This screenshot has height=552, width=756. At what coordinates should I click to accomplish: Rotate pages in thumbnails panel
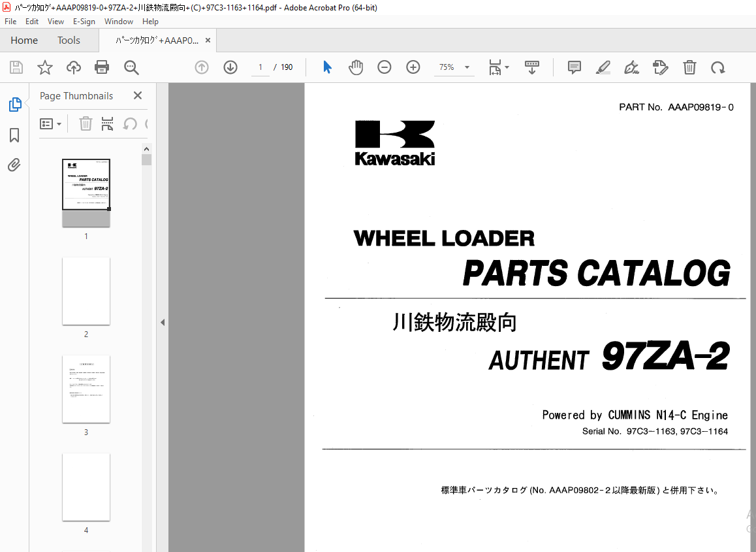click(x=130, y=124)
